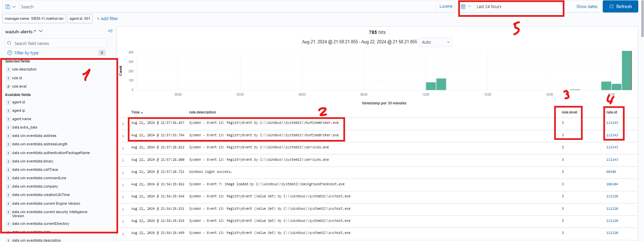Click the Filter by type icon
Screen dimensions: 644x242
point(10,53)
